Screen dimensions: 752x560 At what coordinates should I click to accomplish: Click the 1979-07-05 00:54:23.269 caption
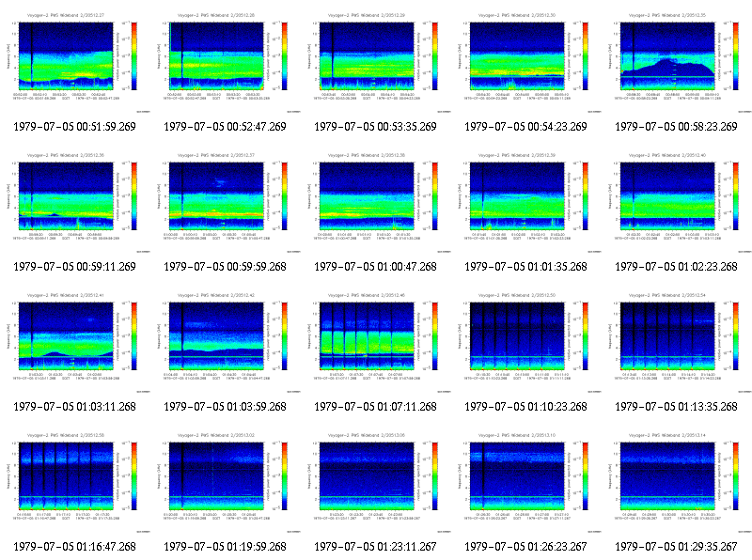coord(525,127)
